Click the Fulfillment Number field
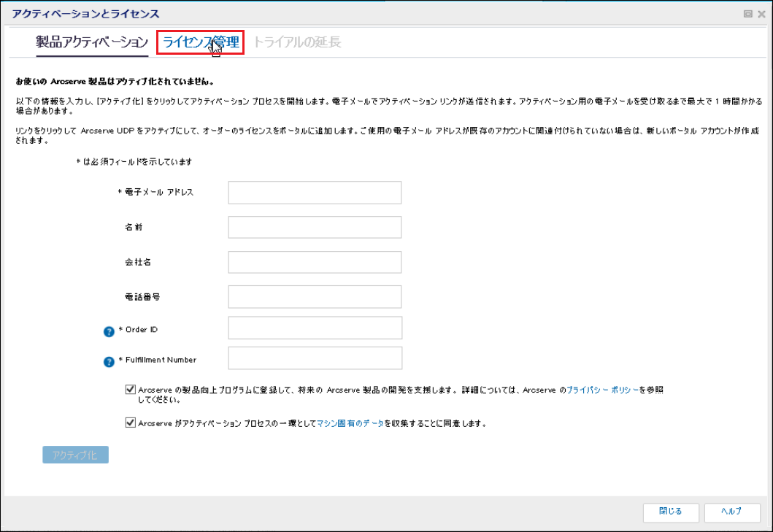Image resolution: width=773 pixels, height=532 pixels. [315, 358]
